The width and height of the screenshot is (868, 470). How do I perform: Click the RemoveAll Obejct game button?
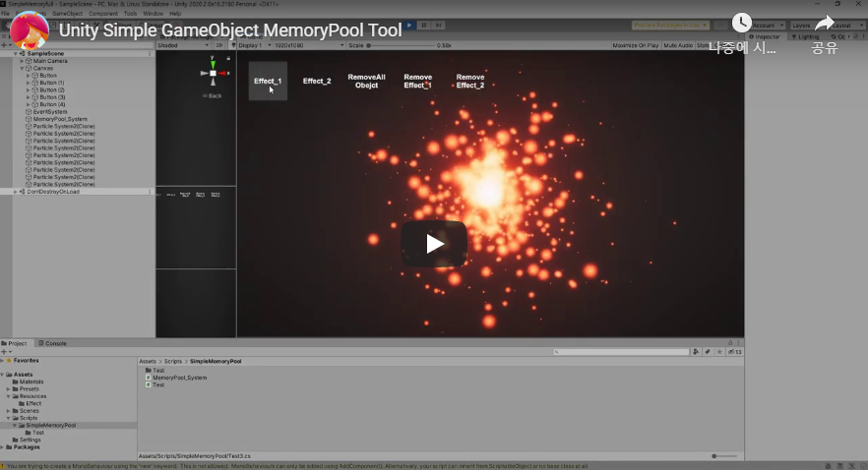[366, 81]
